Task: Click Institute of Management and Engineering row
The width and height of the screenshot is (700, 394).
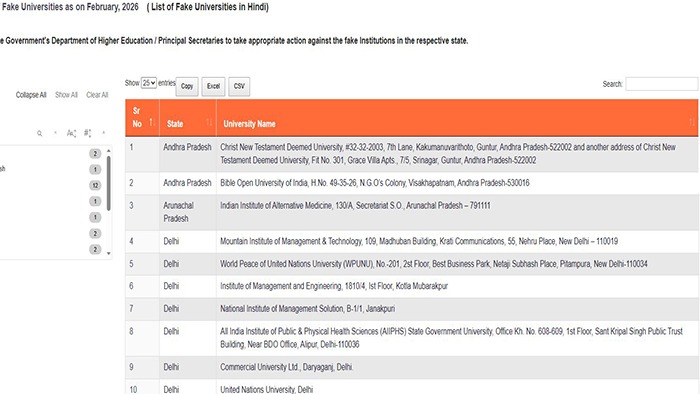Action: [412, 286]
